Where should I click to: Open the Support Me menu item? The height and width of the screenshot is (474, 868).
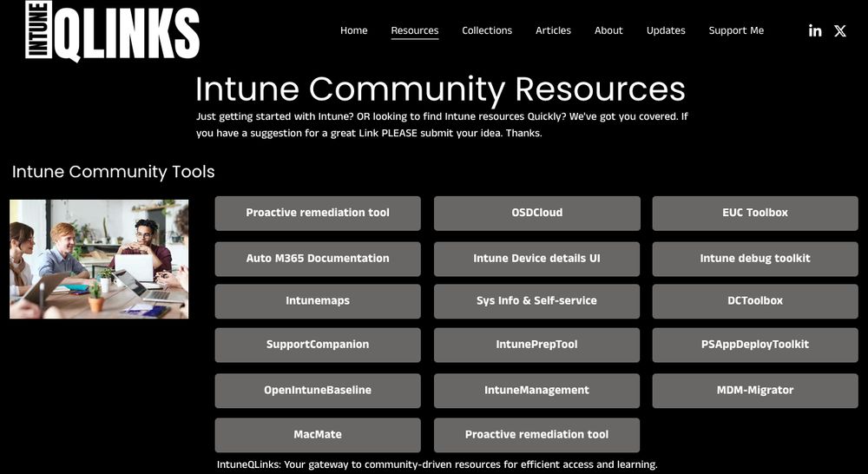tap(736, 30)
